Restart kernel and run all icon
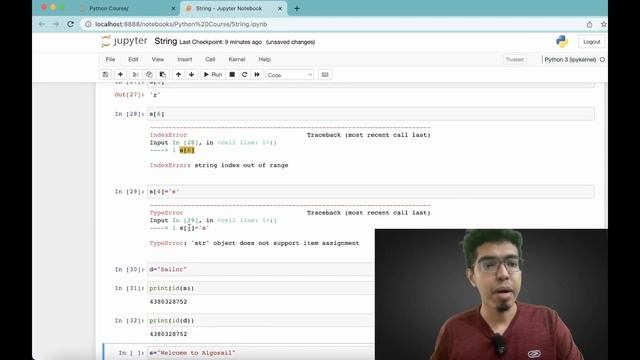 257,75
